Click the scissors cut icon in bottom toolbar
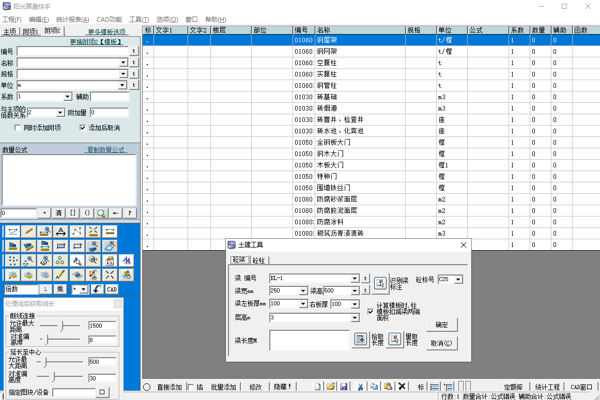The height and width of the screenshot is (400, 600). (x=360, y=387)
